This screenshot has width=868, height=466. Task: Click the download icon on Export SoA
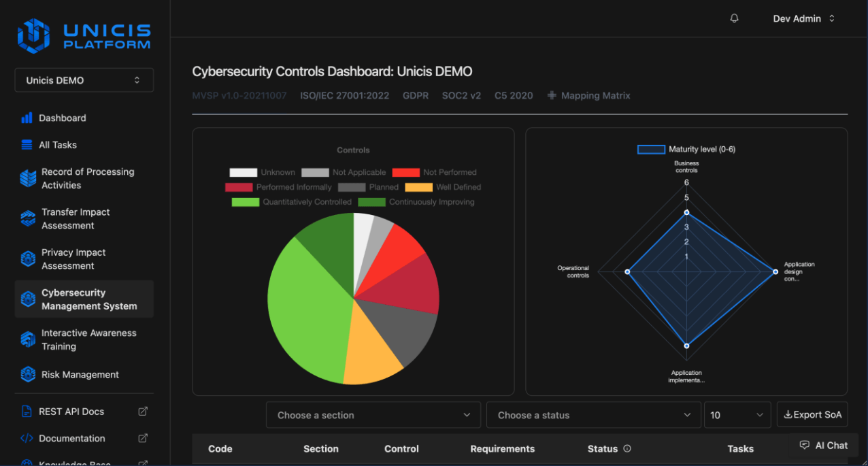click(788, 414)
